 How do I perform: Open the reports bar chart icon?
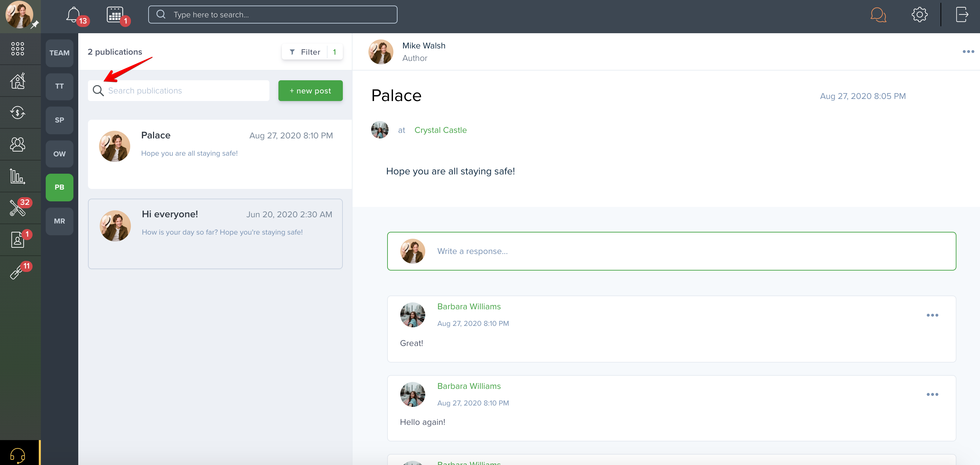click(x=18, y=176)
